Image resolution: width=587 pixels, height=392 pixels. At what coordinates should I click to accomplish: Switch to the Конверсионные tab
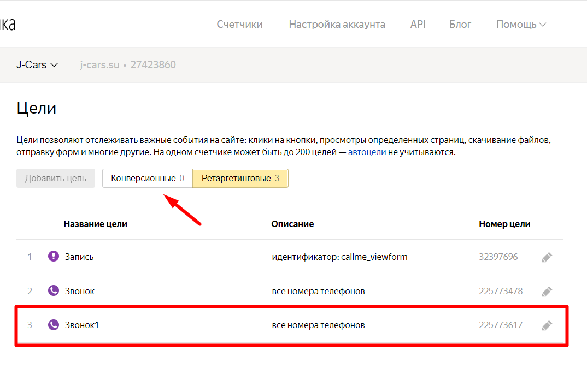148,178
